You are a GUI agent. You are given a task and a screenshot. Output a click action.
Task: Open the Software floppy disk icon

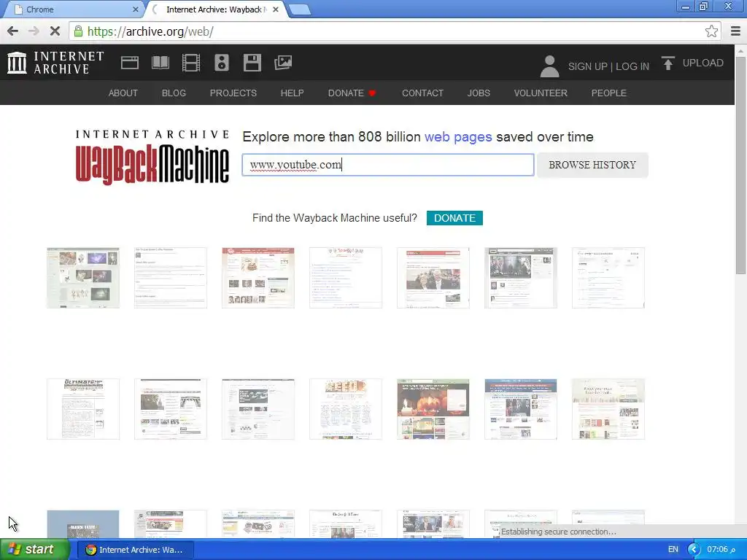[252, 63]
